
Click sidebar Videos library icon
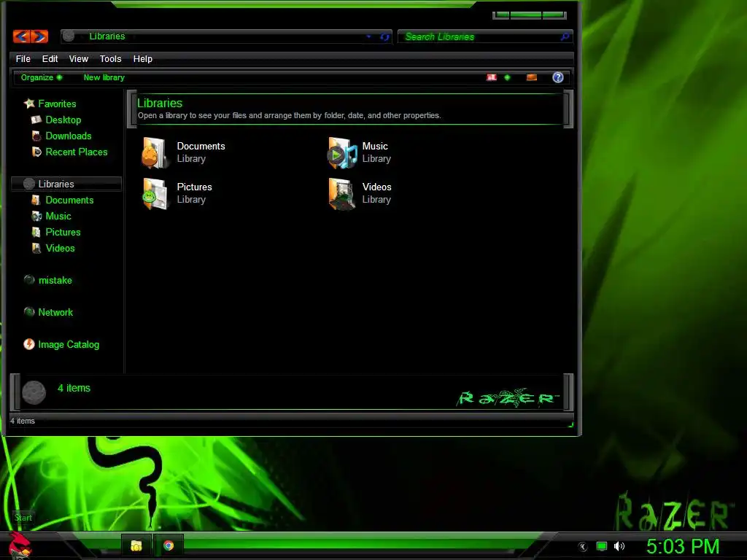pyautogui.click(x=36, y=248)
